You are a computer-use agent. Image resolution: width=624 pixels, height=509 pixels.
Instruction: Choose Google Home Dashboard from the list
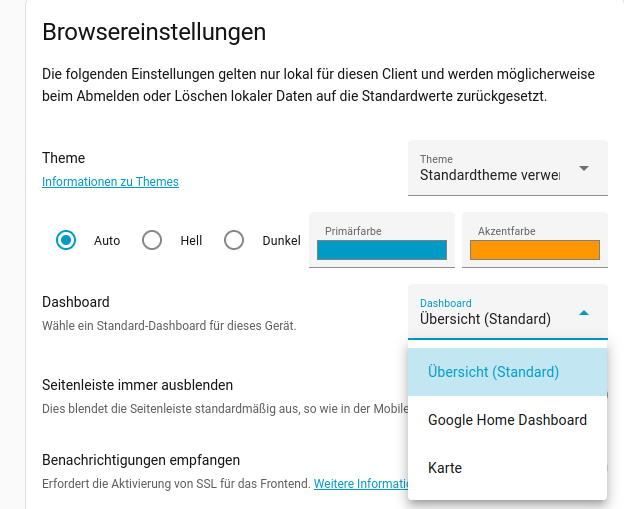(507, 420)
